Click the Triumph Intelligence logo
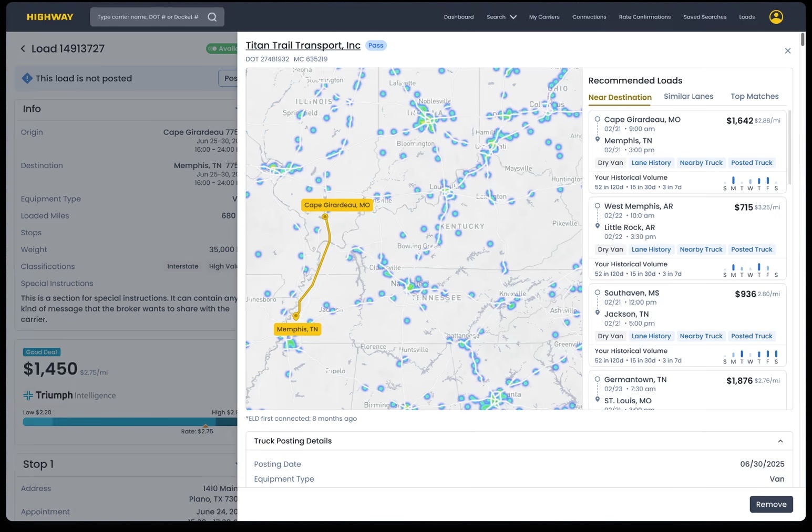 [69, 395]
